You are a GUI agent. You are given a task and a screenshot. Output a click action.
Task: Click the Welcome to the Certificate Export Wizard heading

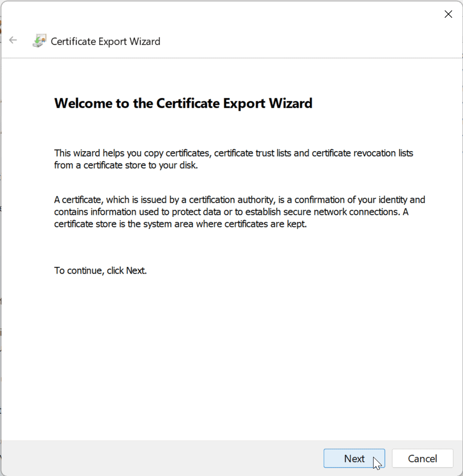[x=183, y=103]
